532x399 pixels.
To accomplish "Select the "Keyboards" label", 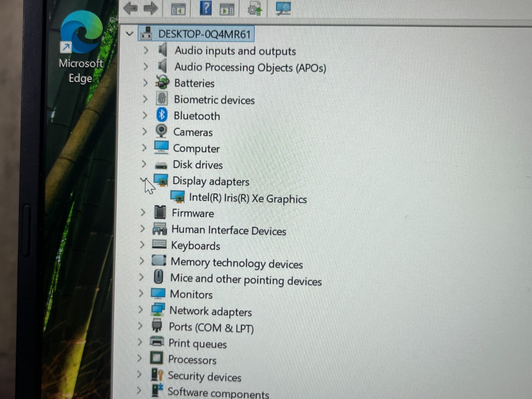I will (196, 246).
